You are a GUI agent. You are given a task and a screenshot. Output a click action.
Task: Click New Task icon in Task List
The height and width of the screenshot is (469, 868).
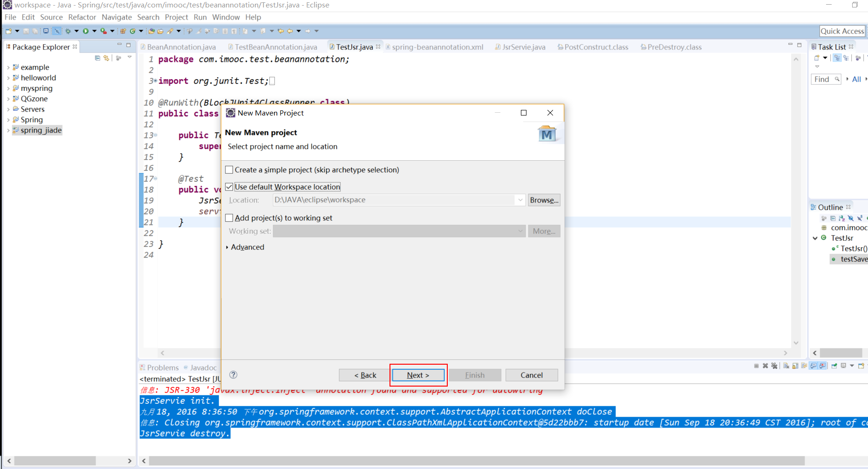pos(817,58)
